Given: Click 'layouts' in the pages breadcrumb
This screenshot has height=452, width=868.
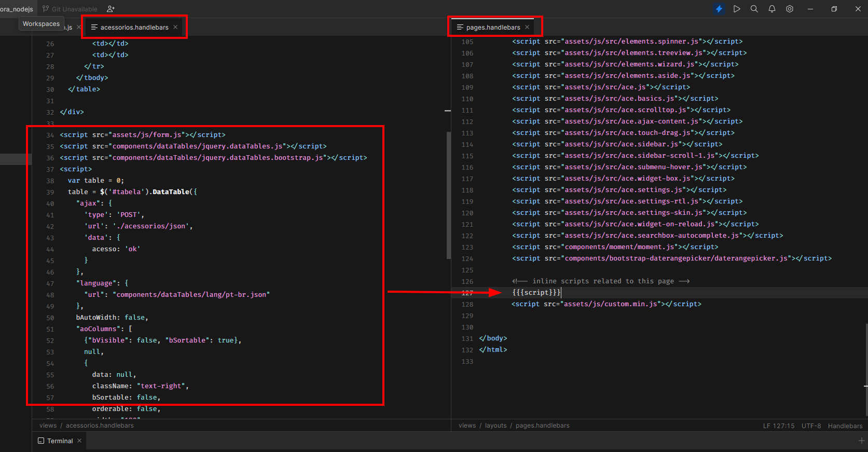Looking at the screenshot, I should coord(496,426).
